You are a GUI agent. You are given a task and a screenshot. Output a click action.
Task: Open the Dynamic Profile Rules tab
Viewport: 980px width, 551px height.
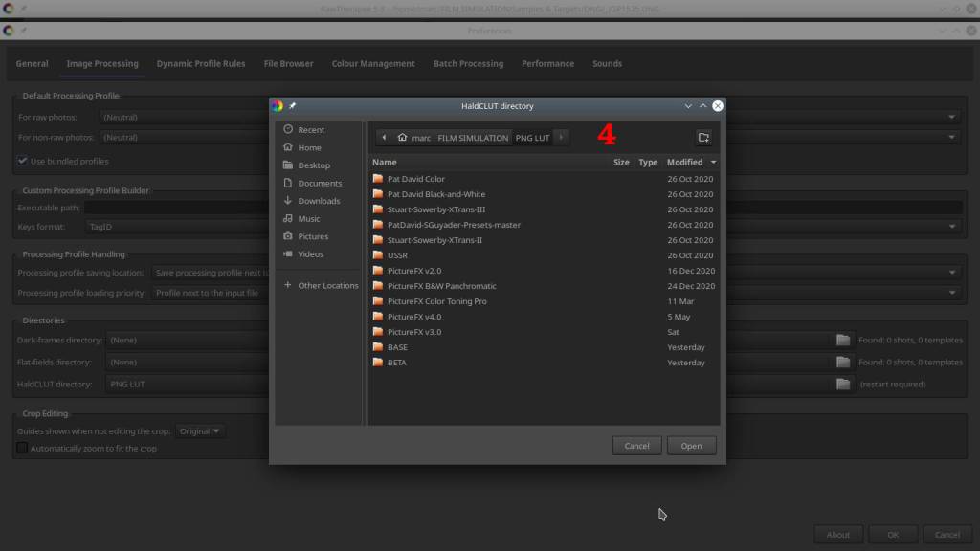tap(201, 64)
